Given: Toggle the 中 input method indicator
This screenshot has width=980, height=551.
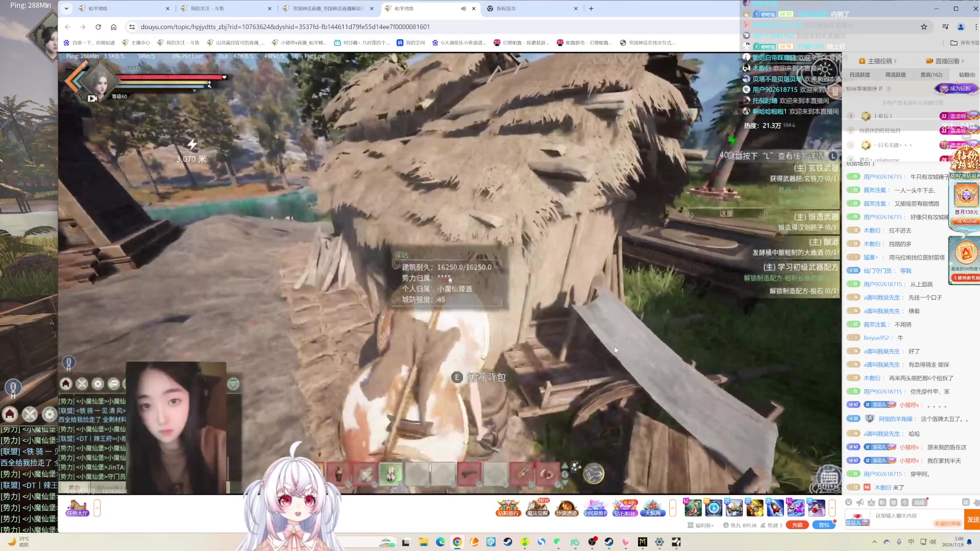Looking at the screenshot, I should click(x=911, y=542).
